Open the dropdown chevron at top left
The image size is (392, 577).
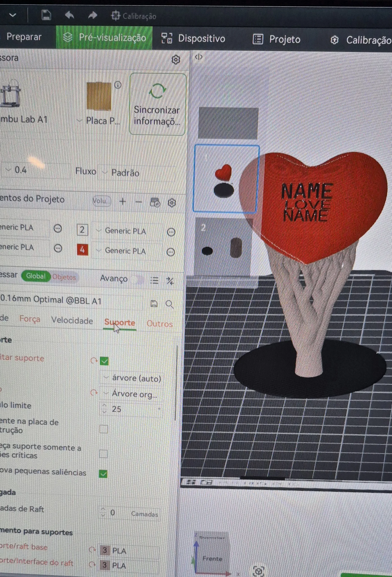coord(13,15)
